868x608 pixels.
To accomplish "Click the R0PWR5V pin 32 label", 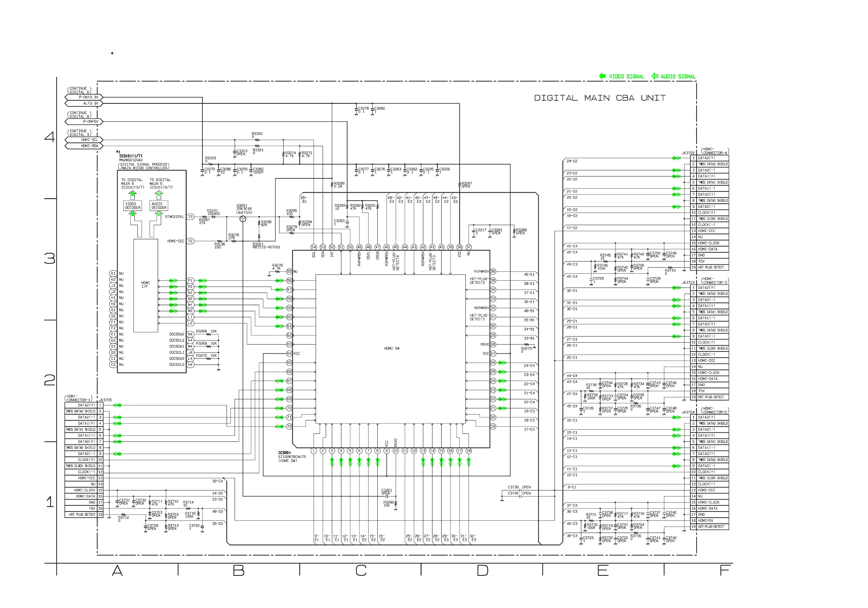I will click(x=481, y=308).
